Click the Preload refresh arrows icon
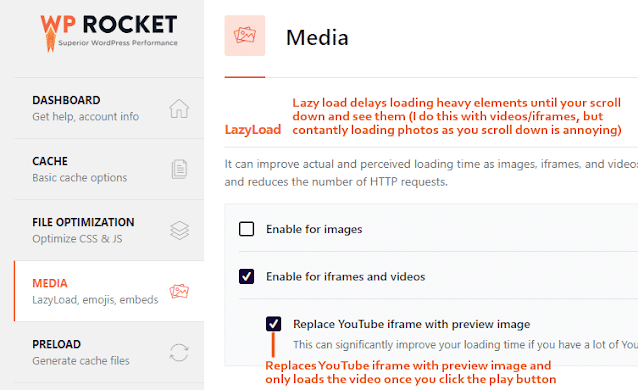 tap(179, 353)
